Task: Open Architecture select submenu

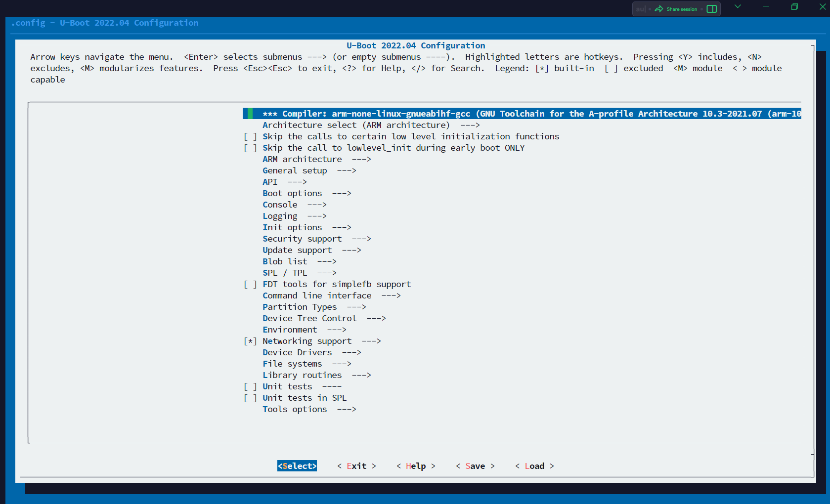Action: (371, 126)
